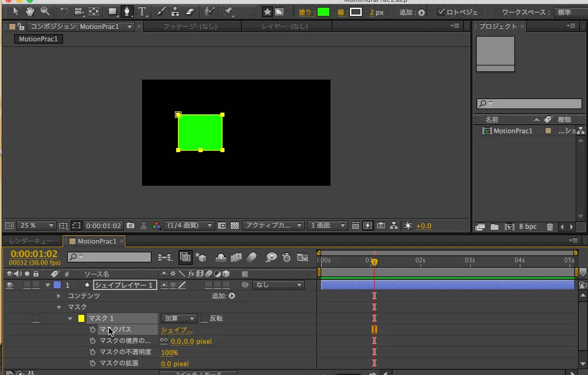Click the MotionPrac1 timeline tab
This screenshot has height=375, width=588.
pyautogui.click(x=97, y=241)
